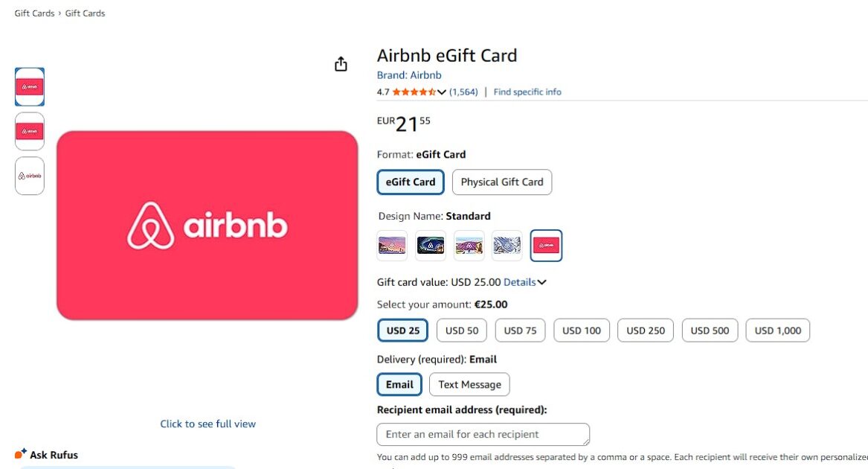Choose Text Message delivery option

pyautogui.click(x=469, y=384)
